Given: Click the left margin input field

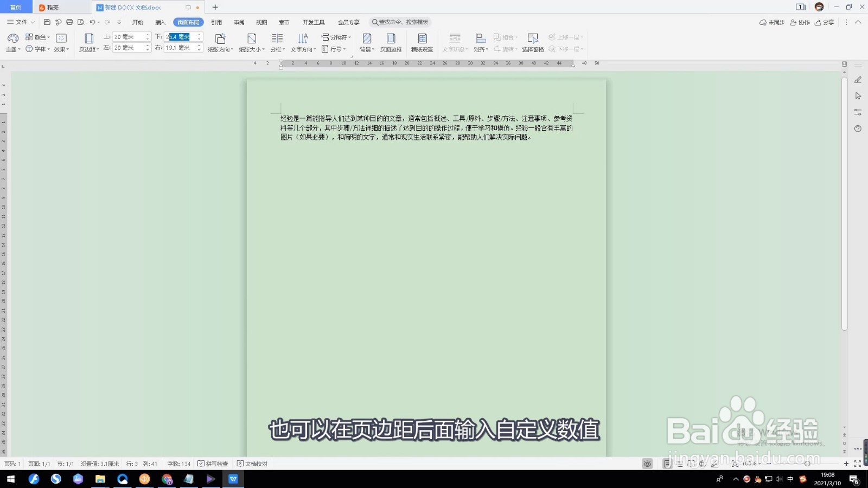Looking at the screenshot, I should [132, 48].
